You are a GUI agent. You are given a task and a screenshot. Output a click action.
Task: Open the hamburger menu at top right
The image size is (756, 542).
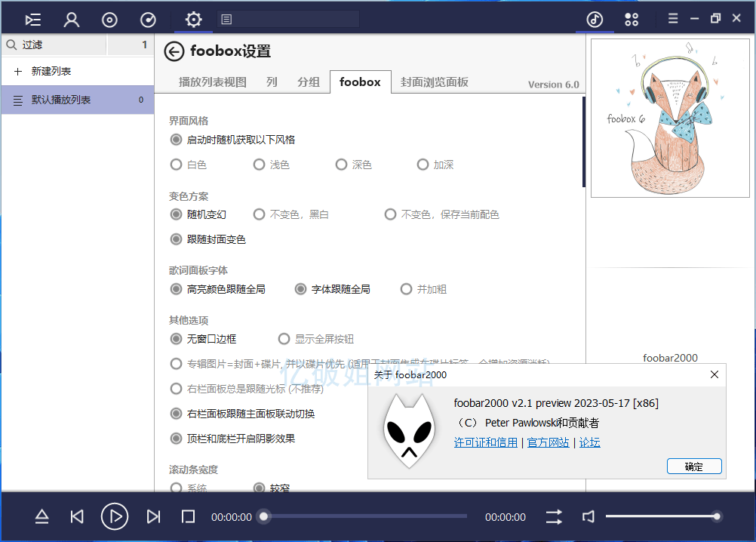tap(672, 17)
